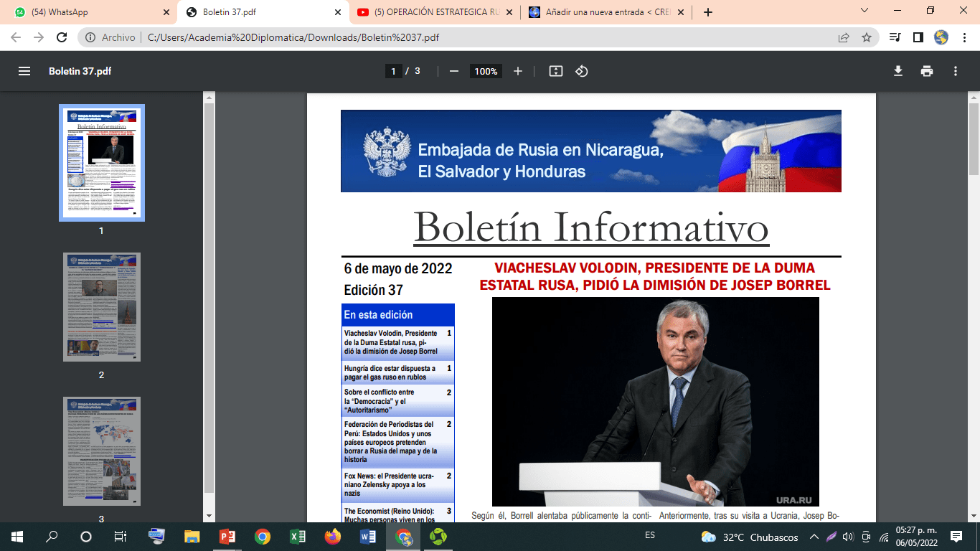Rotate the PDF counterclockwise
Image resolution: width=980 pixels, height=551 pixels.
pyautogui.click(x=582, y=71)
